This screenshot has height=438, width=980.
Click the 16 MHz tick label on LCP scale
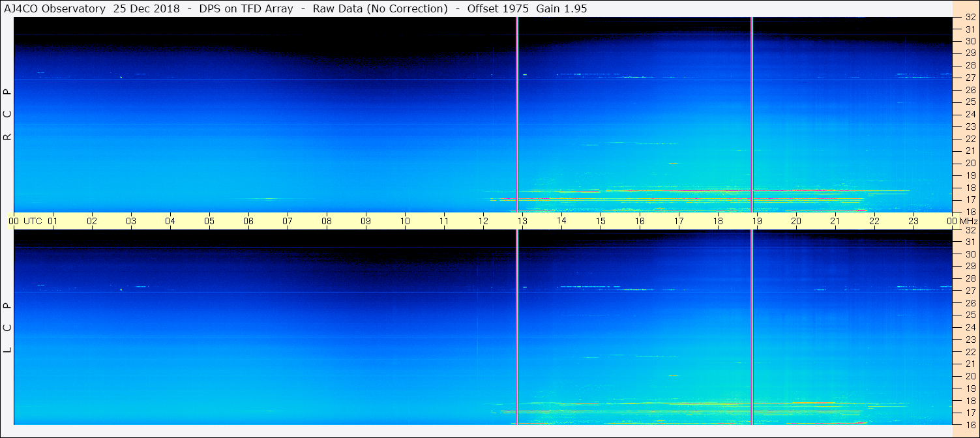971,425
